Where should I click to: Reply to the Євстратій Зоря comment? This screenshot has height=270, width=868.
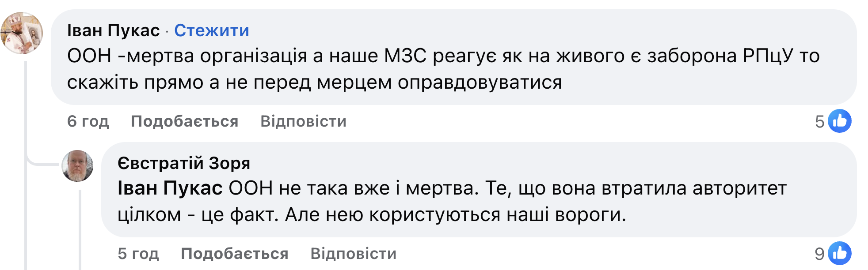point(354,254)
